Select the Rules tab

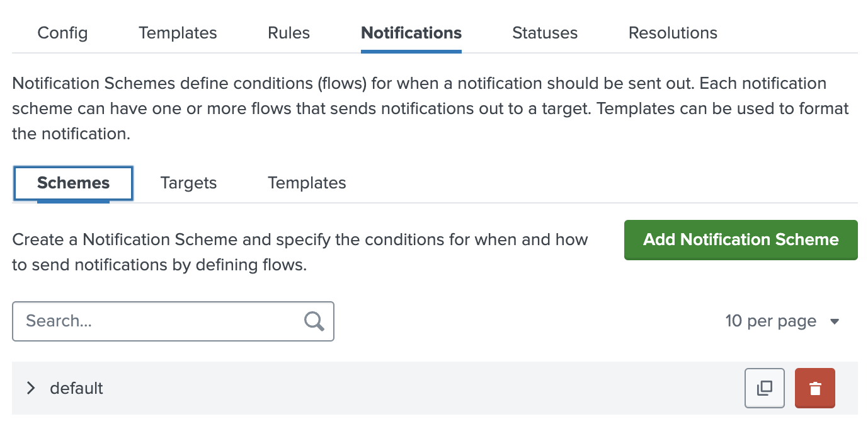point(288,33)
